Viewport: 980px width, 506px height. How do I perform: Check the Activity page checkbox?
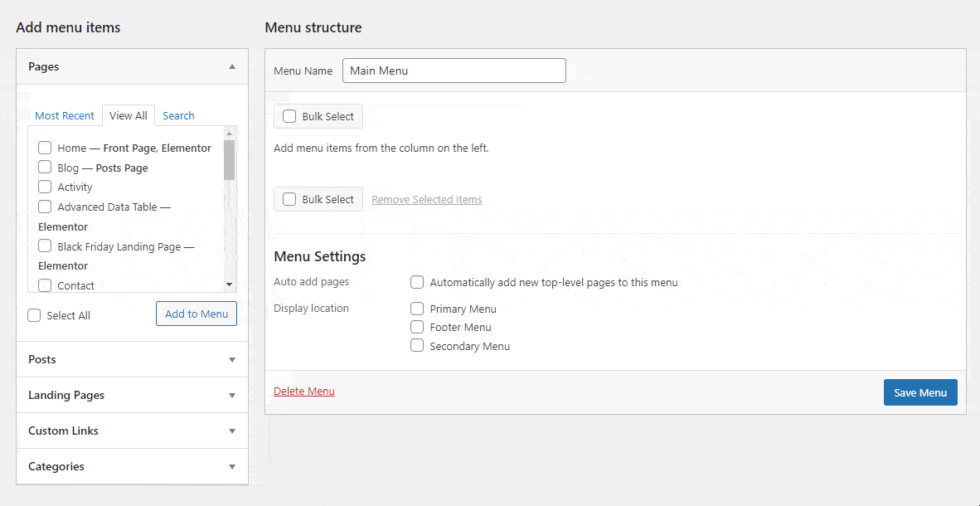pyautogui.click(x=45, y=187)
